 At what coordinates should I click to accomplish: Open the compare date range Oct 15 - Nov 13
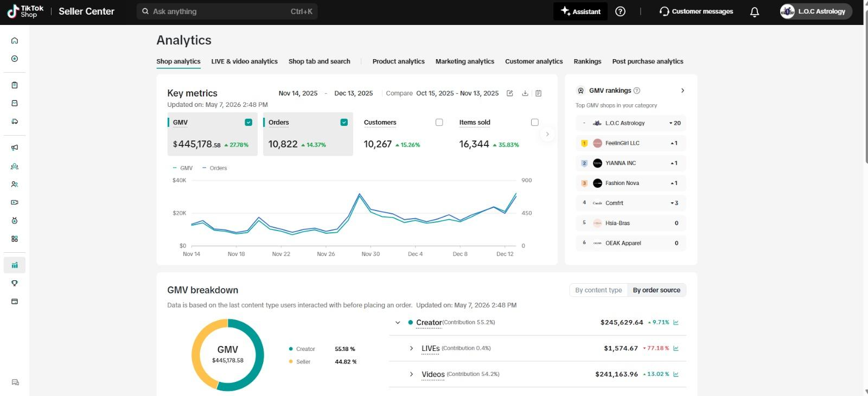(457, 93)
